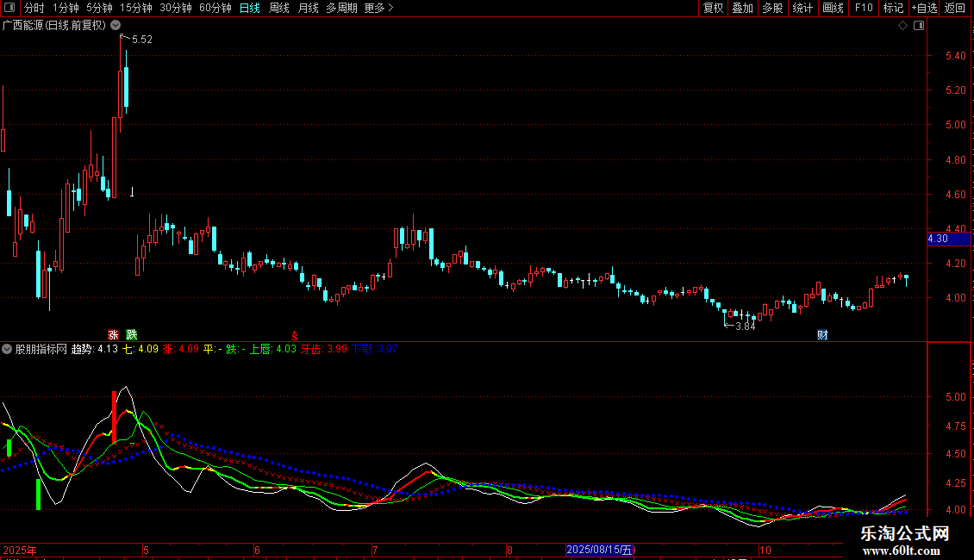Click month 7 on the timeline
The image size is (974, 560).
coord(375,550)
